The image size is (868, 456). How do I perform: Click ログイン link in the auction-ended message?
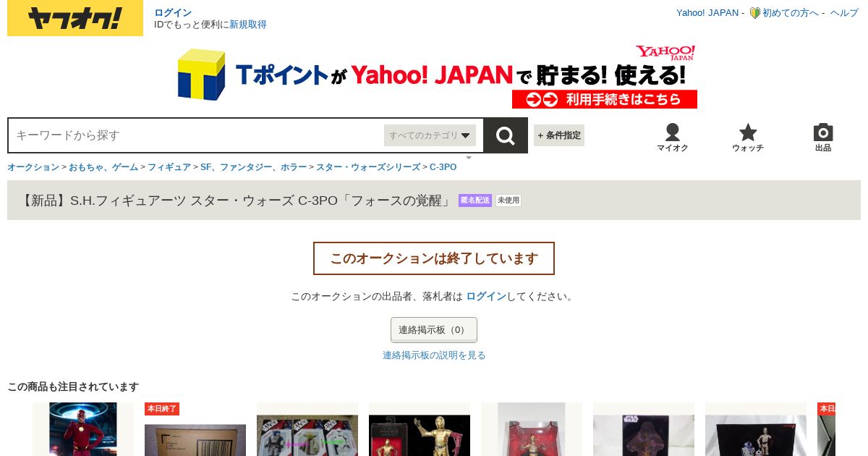coord(486,297)
